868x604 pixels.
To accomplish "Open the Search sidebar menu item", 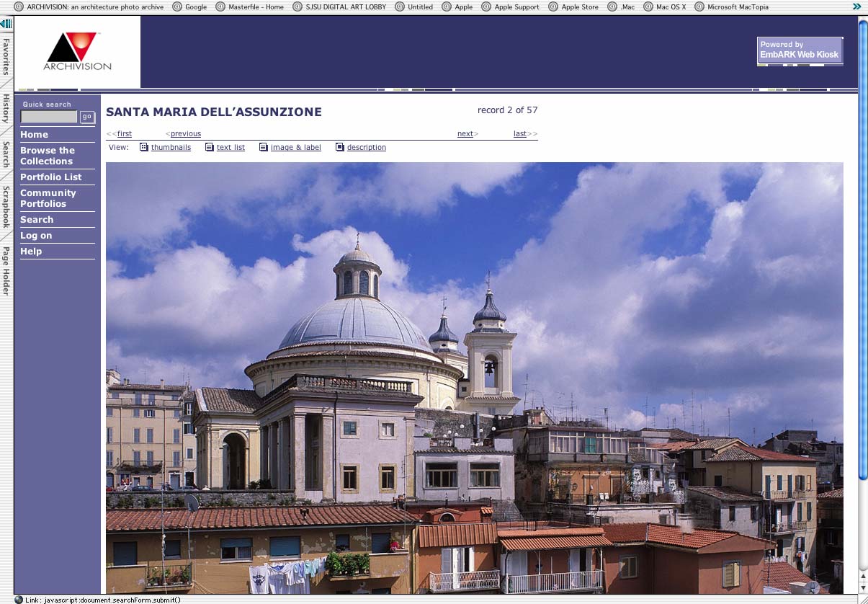I will click(x=37, y=220).
